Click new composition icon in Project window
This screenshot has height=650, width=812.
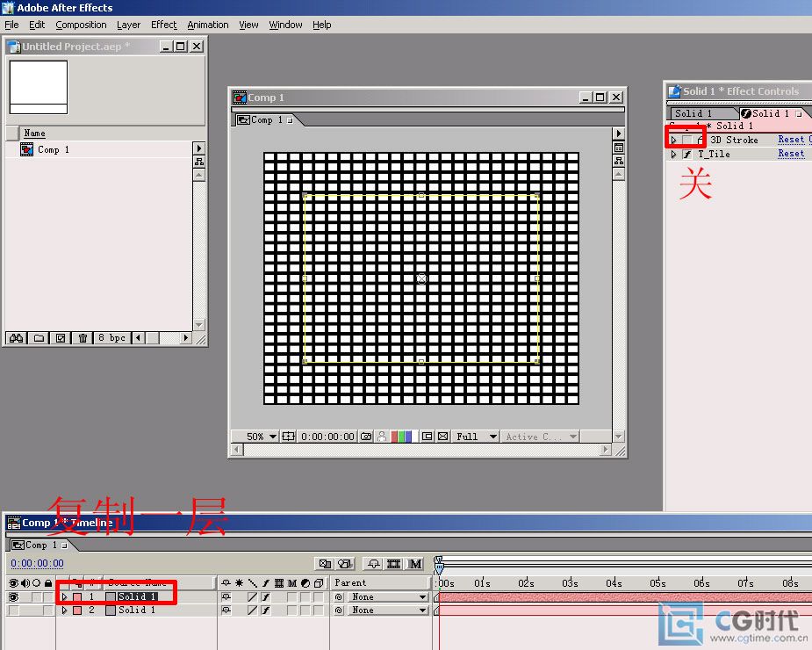point(61,338)
